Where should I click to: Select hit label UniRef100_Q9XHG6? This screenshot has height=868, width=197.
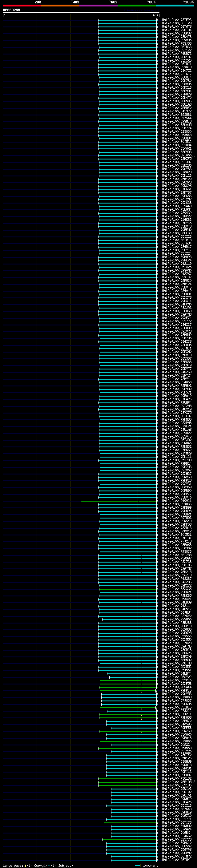tap(177, 504)
